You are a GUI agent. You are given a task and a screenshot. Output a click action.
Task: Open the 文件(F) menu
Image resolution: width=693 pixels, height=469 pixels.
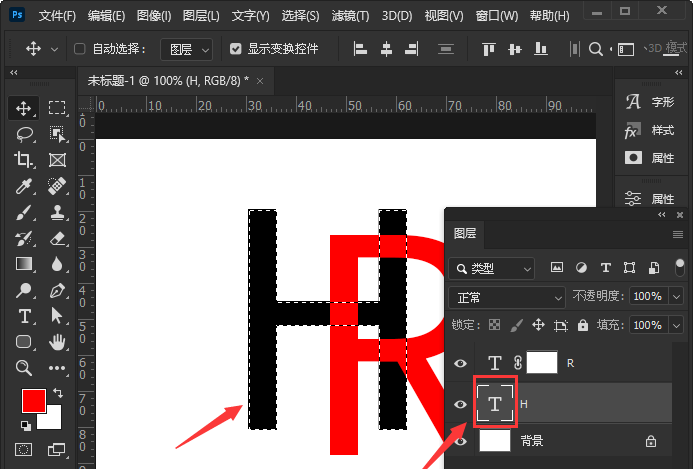(x=57, y=16)
